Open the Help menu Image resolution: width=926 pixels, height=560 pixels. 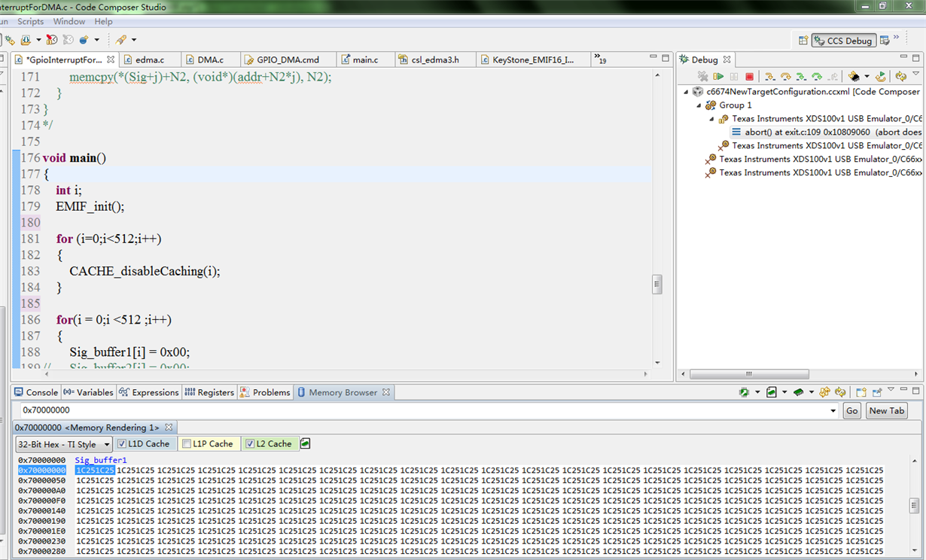point(103,22)
